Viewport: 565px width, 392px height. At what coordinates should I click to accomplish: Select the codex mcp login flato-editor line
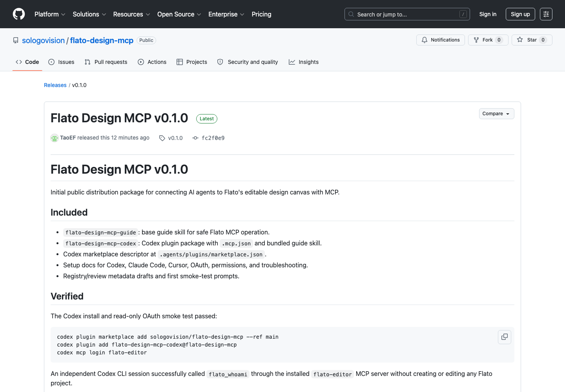coord(102,352)
